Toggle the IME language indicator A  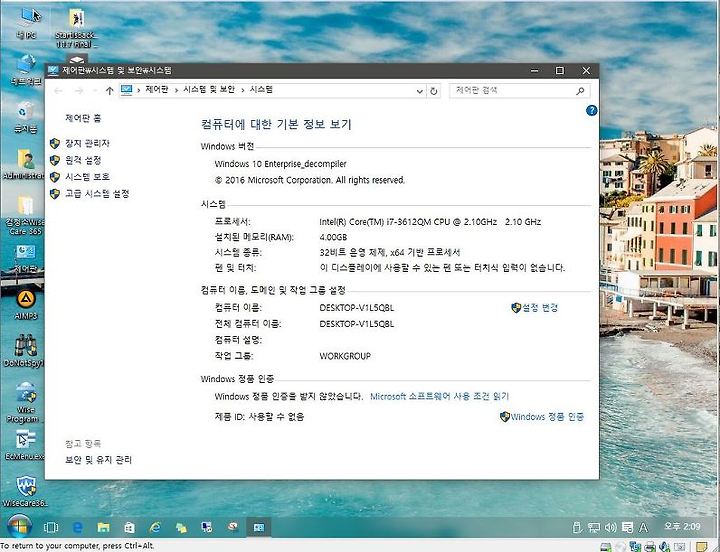(644, 528)
